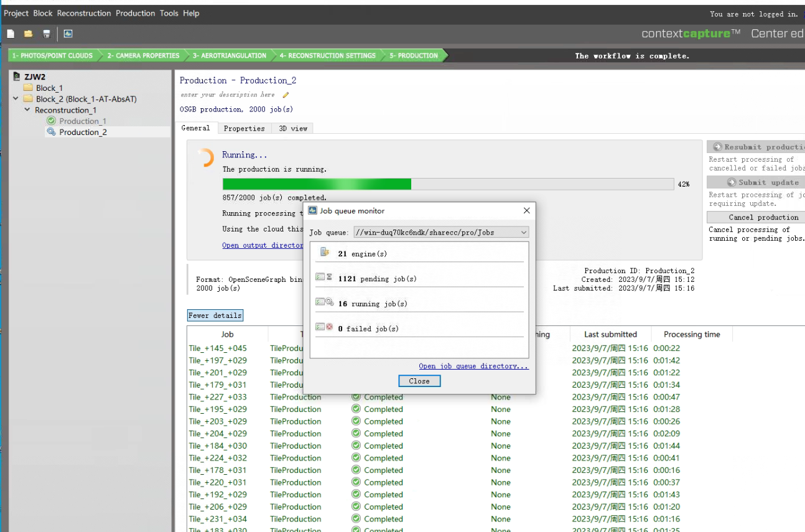Image resolution: width=805 pixels, height=532 pixels.
Task: Open the Help menu
Action: tap(191, 13)
